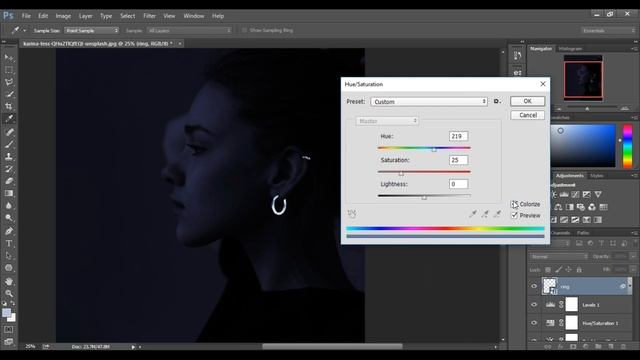Open the Sample layers dropdown
640x360 pixels.
(189, 31)
